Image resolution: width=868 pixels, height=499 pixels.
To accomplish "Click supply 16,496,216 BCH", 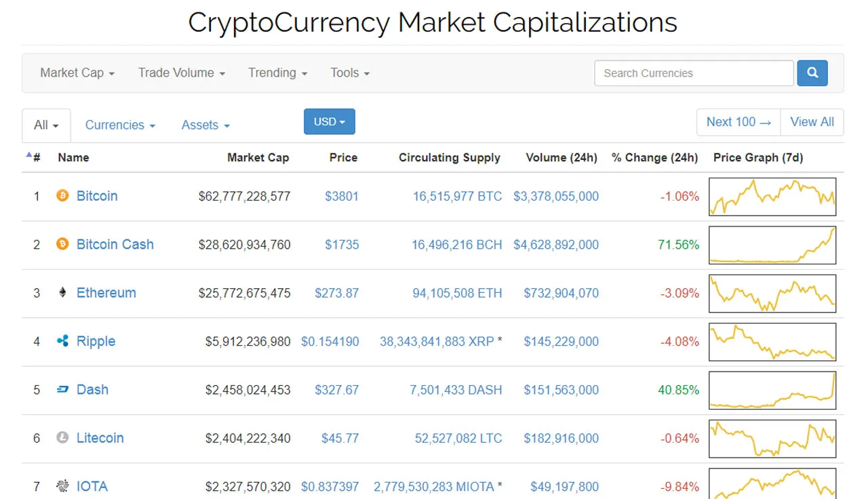I will [x=457, y=245].
